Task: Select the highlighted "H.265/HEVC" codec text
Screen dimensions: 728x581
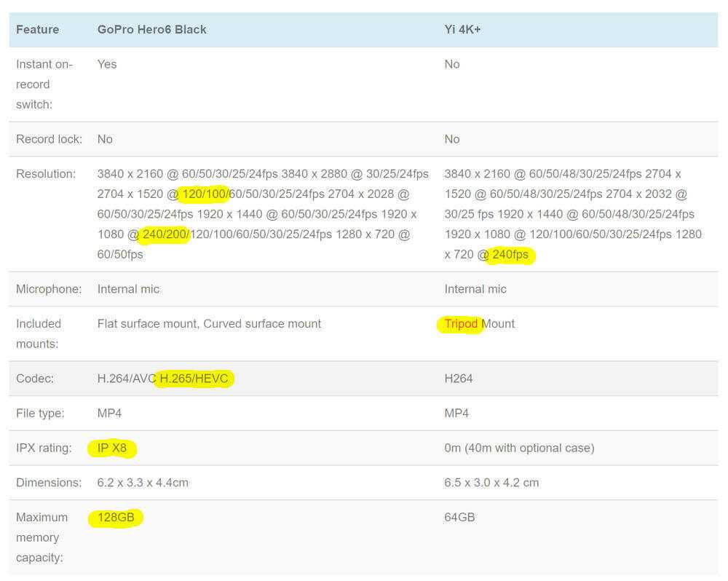Action: (196, 379)
